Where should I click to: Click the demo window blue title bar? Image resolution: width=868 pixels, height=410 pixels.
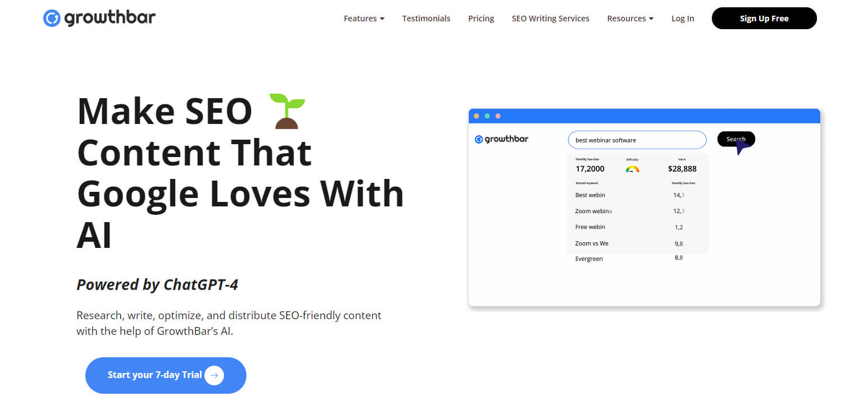point(645,116)
